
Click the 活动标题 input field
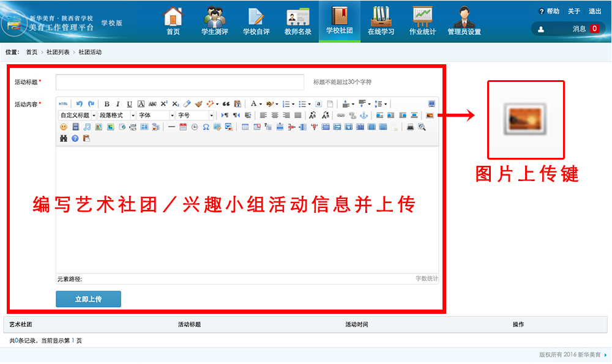click(x=179, y=82)
